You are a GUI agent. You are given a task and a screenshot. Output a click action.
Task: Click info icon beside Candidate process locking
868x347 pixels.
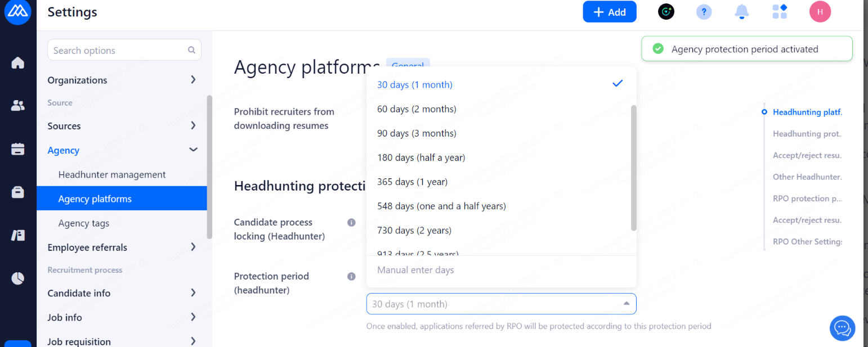click(352, 223)
